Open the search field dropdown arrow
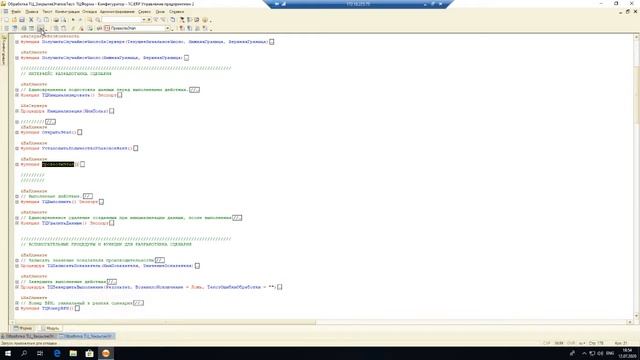Screen dimensions: 640x360 coord(144,20)
